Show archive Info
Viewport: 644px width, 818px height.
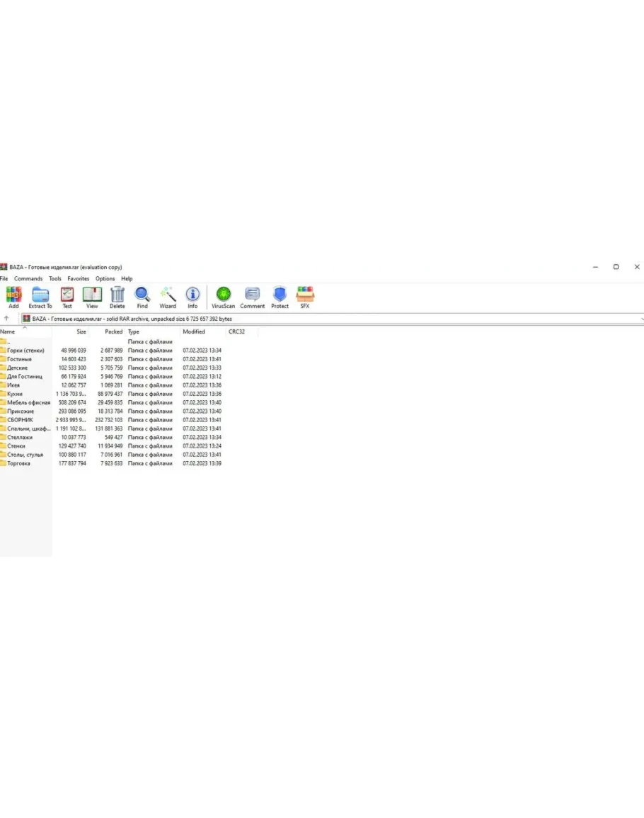192,296
